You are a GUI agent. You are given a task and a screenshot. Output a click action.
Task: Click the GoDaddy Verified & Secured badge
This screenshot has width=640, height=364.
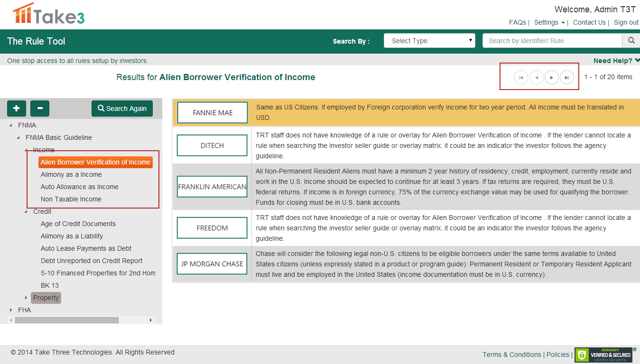click(x=603, y=355)
